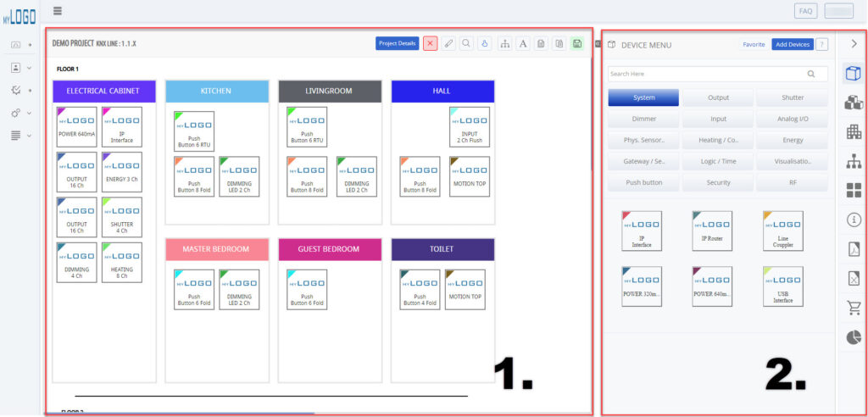Click the MASTER BEDROOM room header

(x=217, y=249)
